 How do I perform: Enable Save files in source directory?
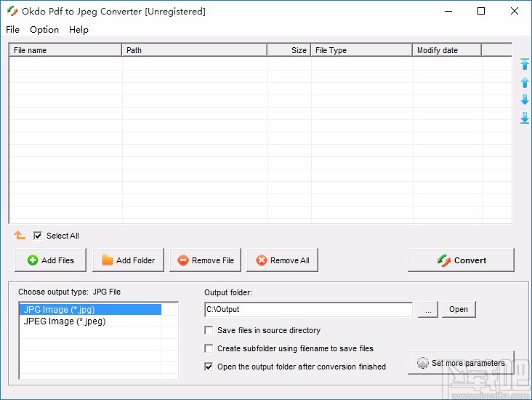tap(209, 330)
